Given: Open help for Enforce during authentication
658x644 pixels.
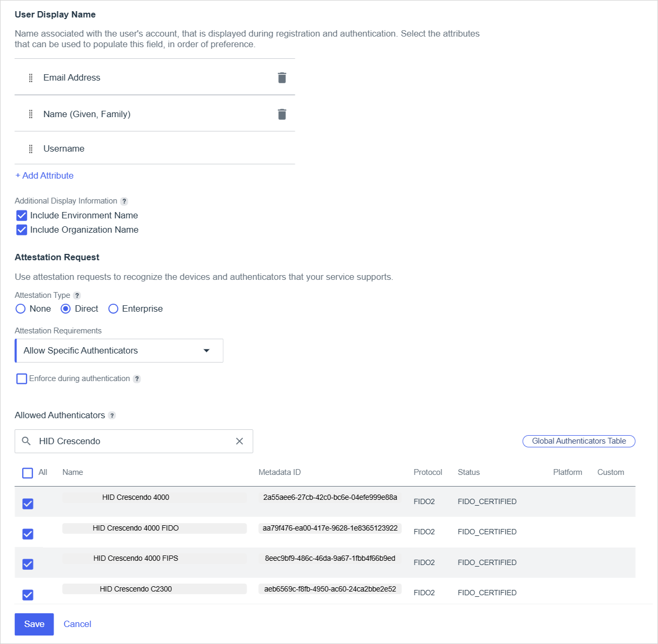Looking at the screenshot, I should tap(137, 379).
